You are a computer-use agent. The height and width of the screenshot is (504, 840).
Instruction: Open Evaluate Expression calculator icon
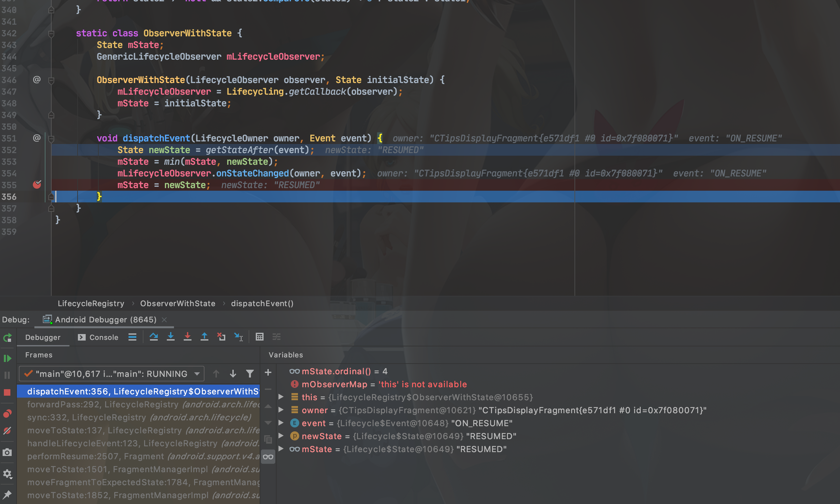tap(260, 337)
